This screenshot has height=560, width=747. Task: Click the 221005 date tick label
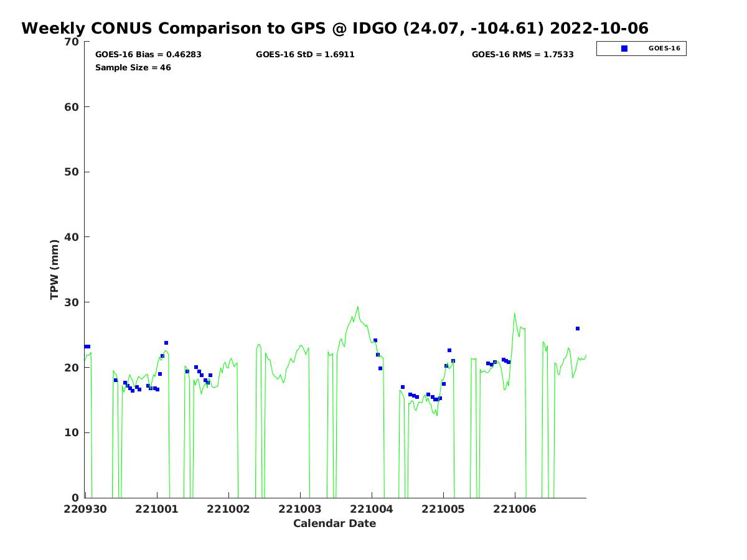443,509
